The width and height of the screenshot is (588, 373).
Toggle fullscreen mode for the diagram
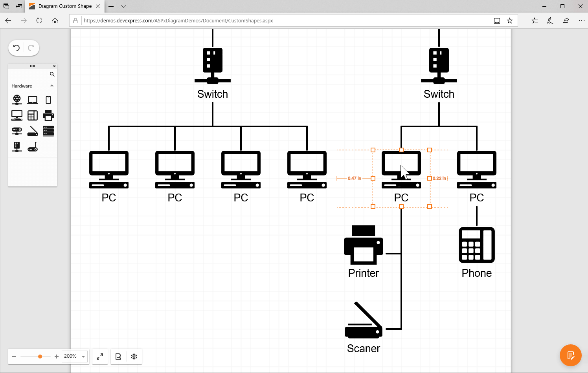click(100, 357)
